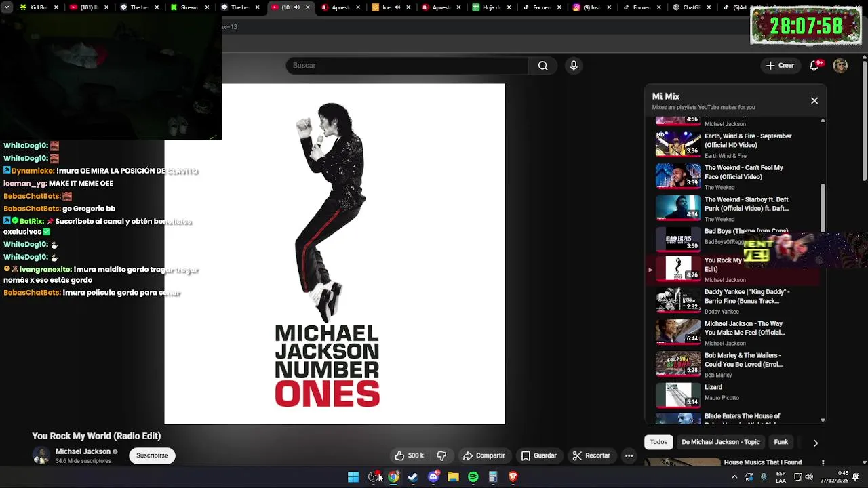Mute the active YouTube tab speaker icon
The image size is (868, 488).
(296, 7)
